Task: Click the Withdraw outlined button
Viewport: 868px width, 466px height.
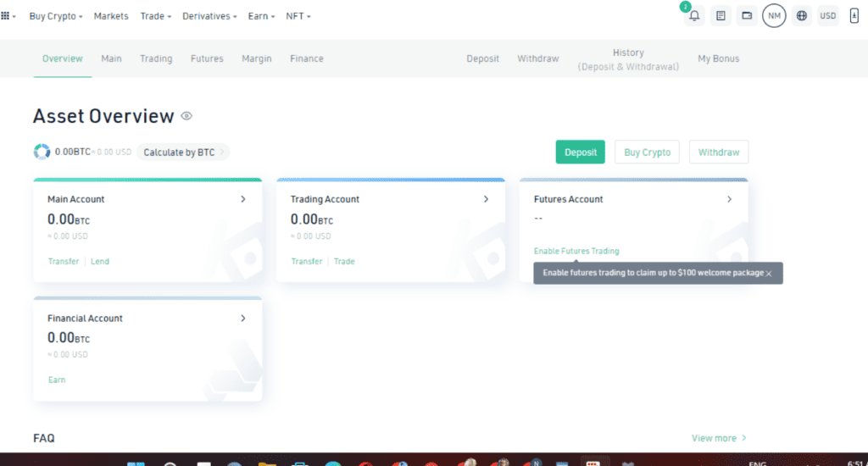Action: pyautogui.click(x=719, y=153)
